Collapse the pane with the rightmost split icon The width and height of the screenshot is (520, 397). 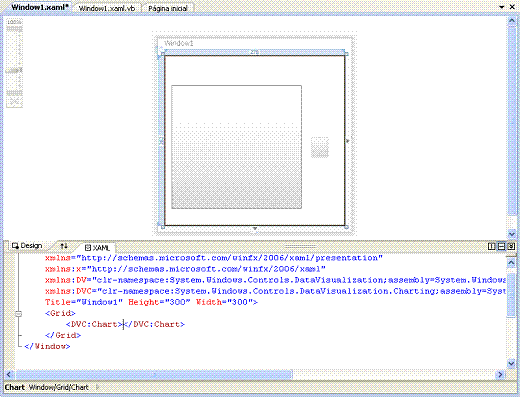[x=511, y=246]
